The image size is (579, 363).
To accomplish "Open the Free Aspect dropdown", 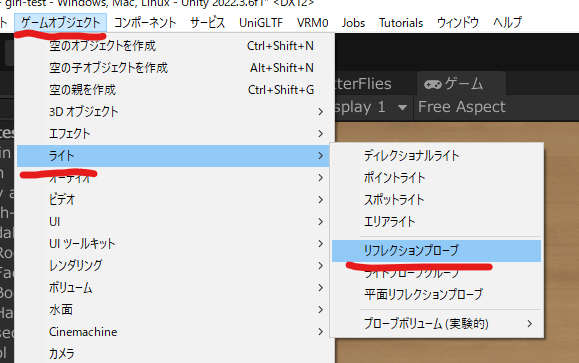I will point(462,107).
